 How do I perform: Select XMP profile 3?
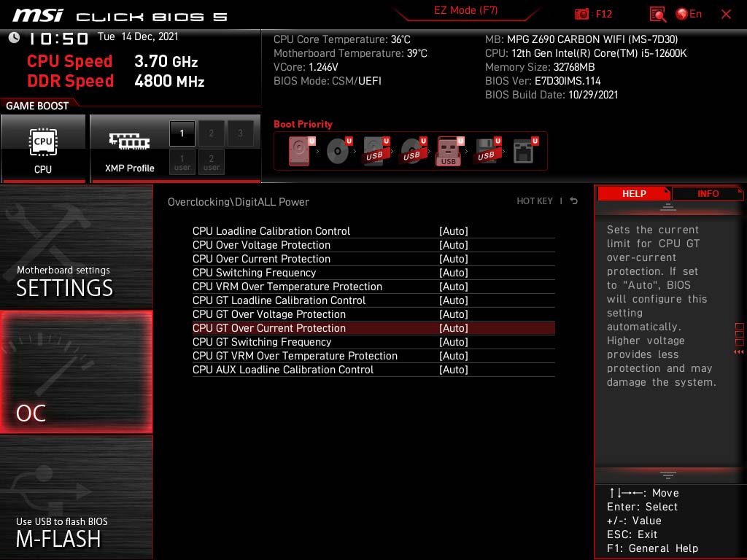pyautogui.click(x=240, y=133)
